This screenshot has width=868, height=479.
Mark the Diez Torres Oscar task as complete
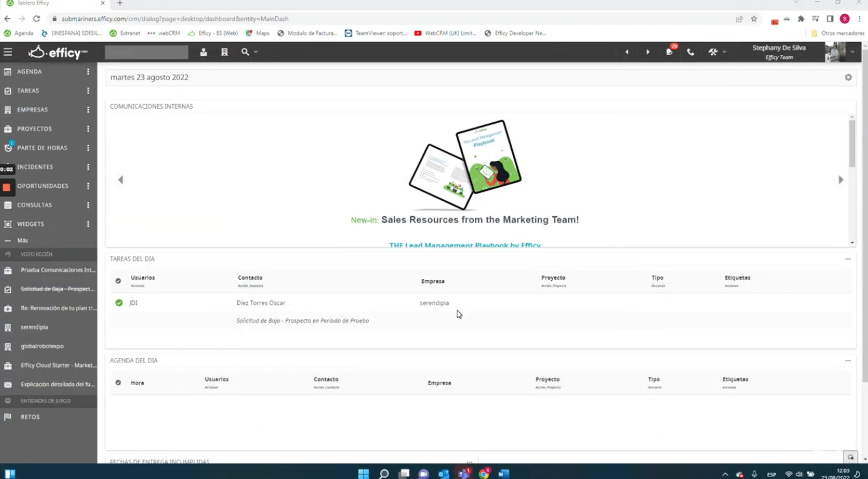pos(119,302)
